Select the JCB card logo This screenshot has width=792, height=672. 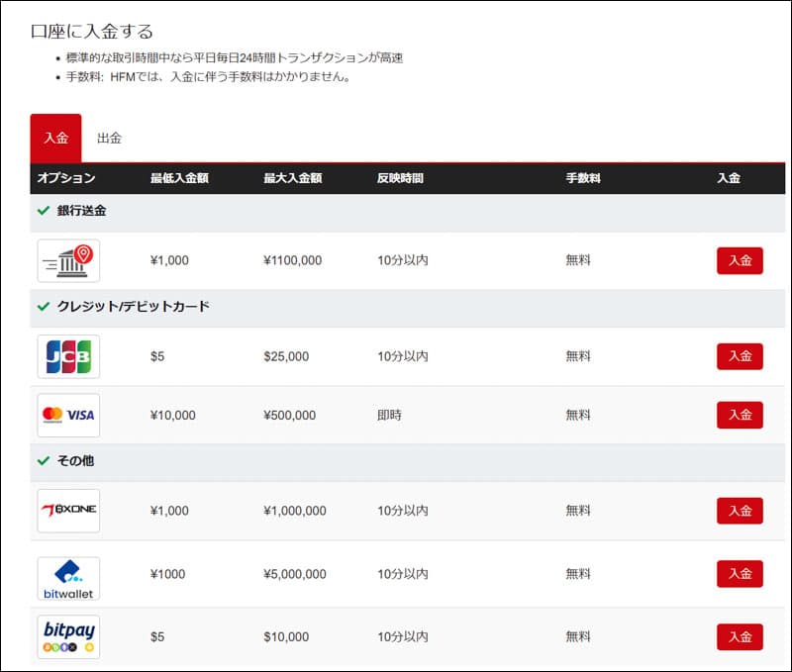coord(68,356)
